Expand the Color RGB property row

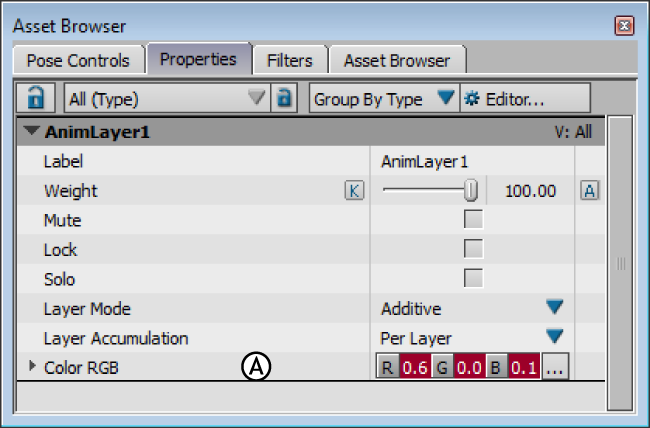point(32,367)
